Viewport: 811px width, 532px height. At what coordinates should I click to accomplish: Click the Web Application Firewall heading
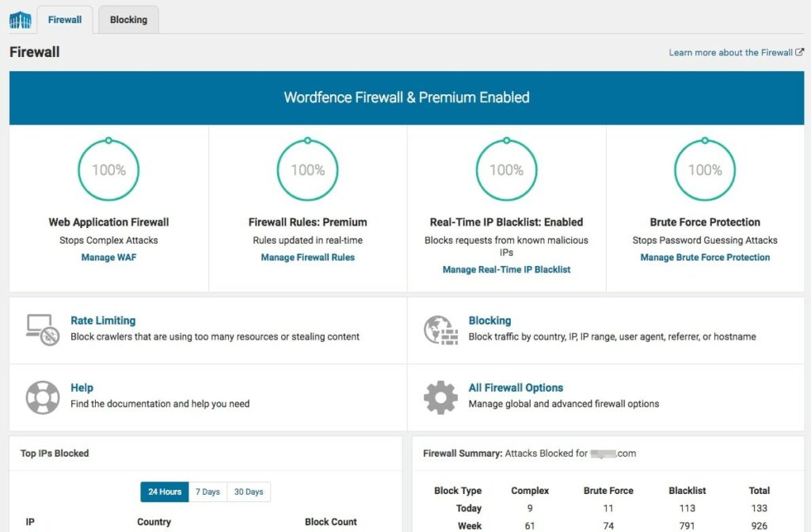click(x=109, y=222)
